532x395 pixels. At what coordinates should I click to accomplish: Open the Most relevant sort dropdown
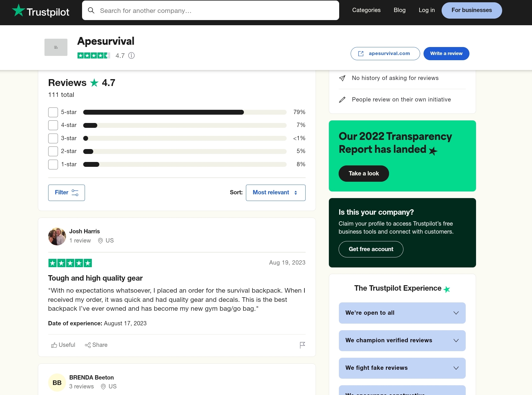(276, 193)
